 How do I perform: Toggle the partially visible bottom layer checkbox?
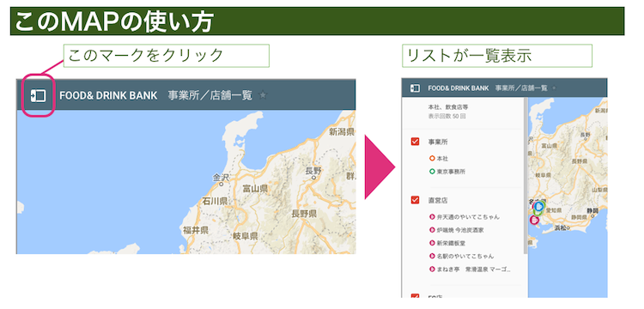click(x=415, y=295)
